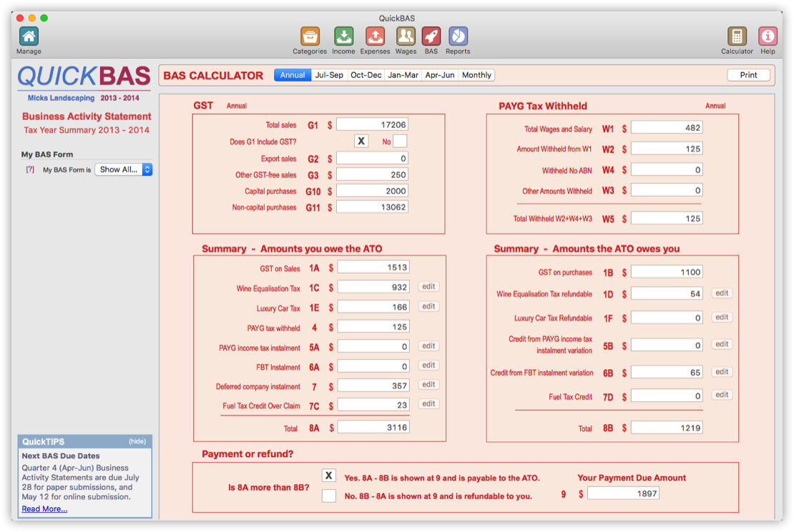Launch the Calculator from the toolbar

(737, 35)
